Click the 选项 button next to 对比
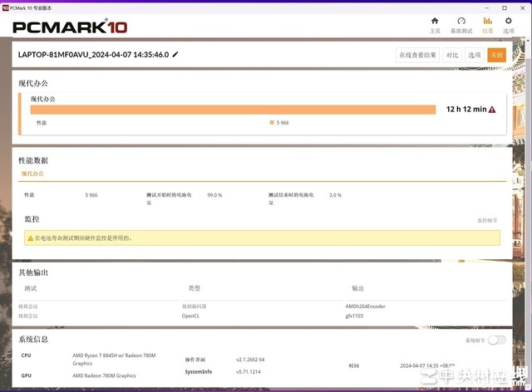 coord(475,55)
